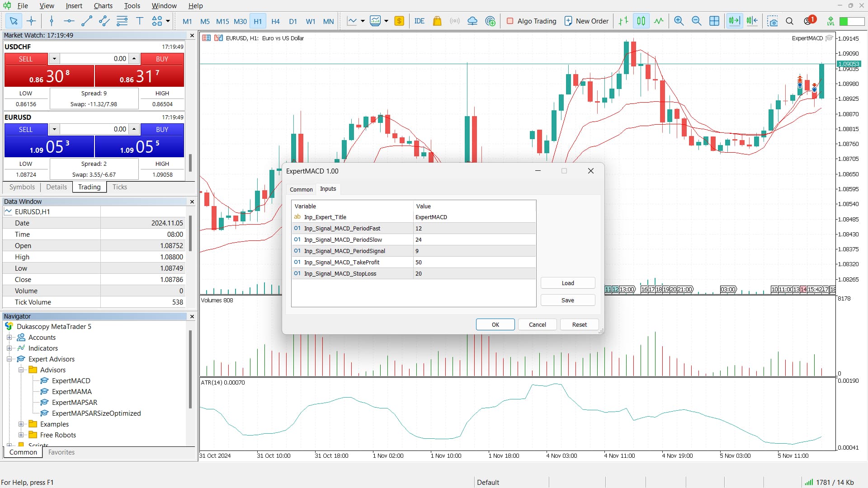Edit the Inp_Signal_MACD_TakeProfit value 50
Viewport: 868px width, 488px height.
coord(475,262)
